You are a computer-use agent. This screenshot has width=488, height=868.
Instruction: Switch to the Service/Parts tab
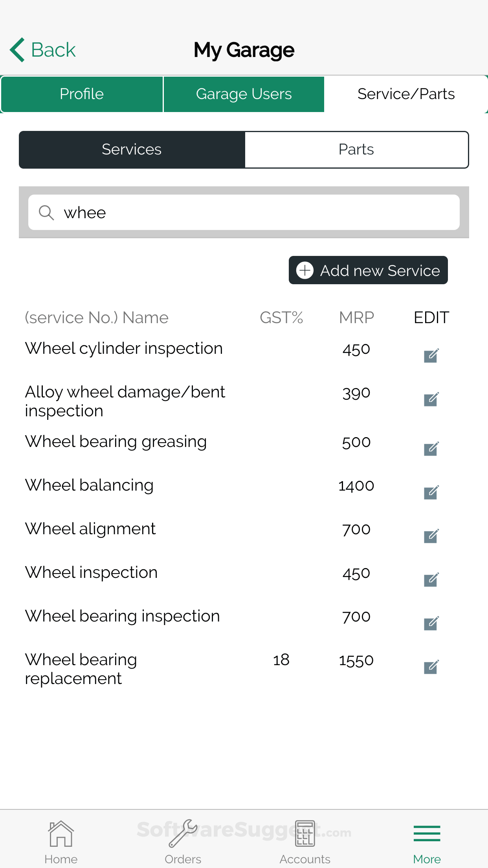405,94
